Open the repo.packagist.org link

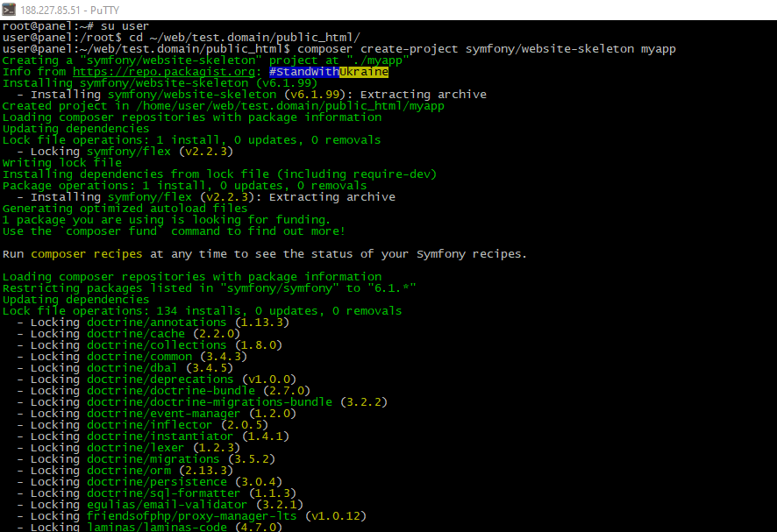[x=164, y=72]
